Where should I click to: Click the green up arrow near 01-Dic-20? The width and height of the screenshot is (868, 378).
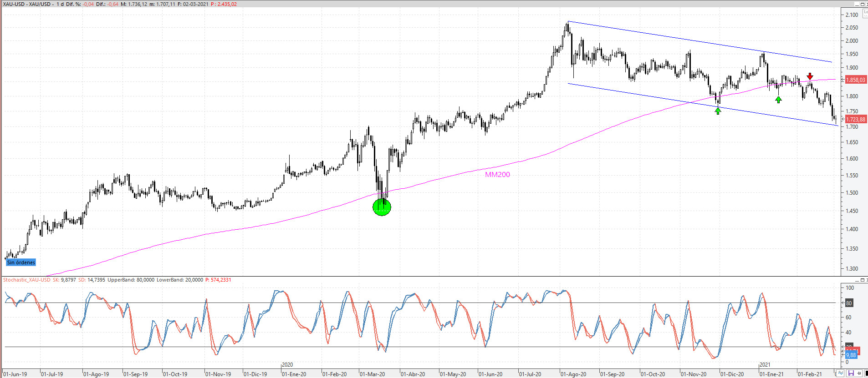tap(718, 111)
